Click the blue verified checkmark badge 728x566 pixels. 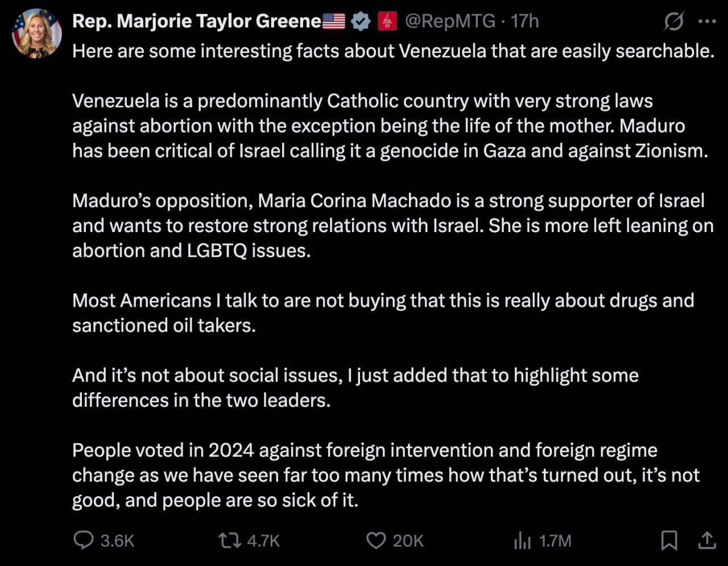click(359, 22)
